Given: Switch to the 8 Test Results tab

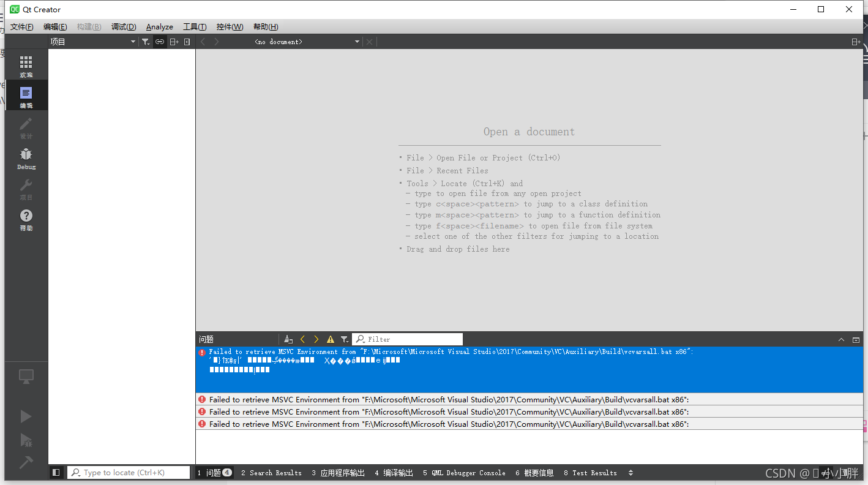Looking at the screenshot, I should pos(590,473).
